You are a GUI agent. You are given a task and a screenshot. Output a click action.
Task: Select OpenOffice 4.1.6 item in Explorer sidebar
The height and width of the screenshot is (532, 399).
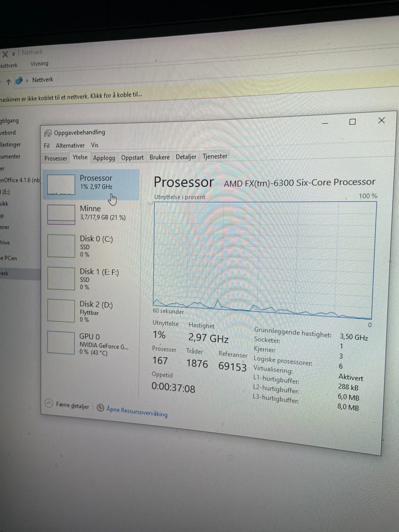click(x=20, y=180)
